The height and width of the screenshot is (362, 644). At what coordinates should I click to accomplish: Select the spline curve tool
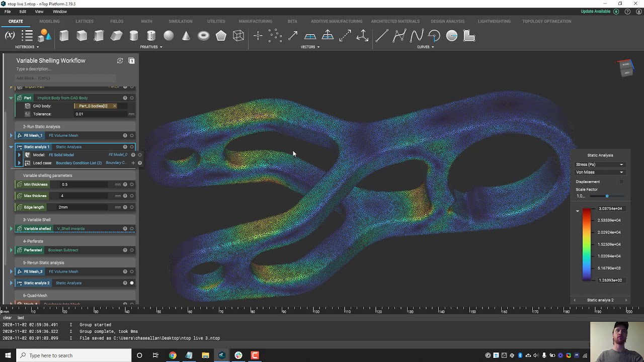point(417,36)
